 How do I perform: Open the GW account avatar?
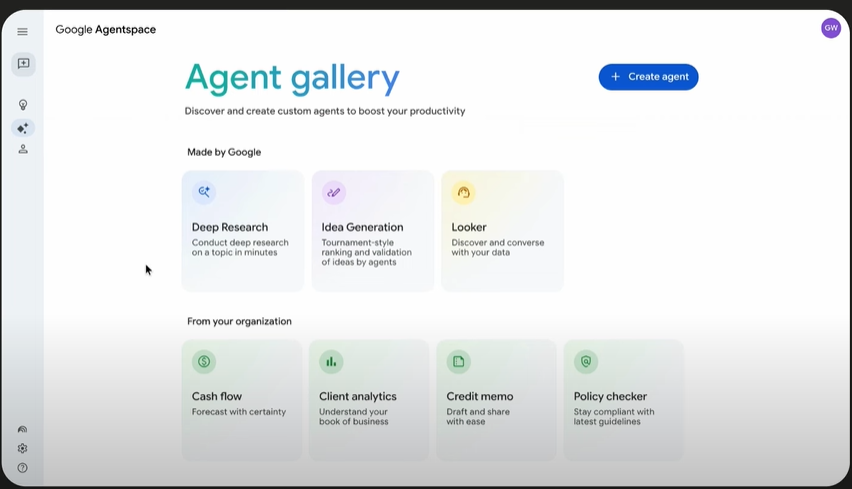831,28
